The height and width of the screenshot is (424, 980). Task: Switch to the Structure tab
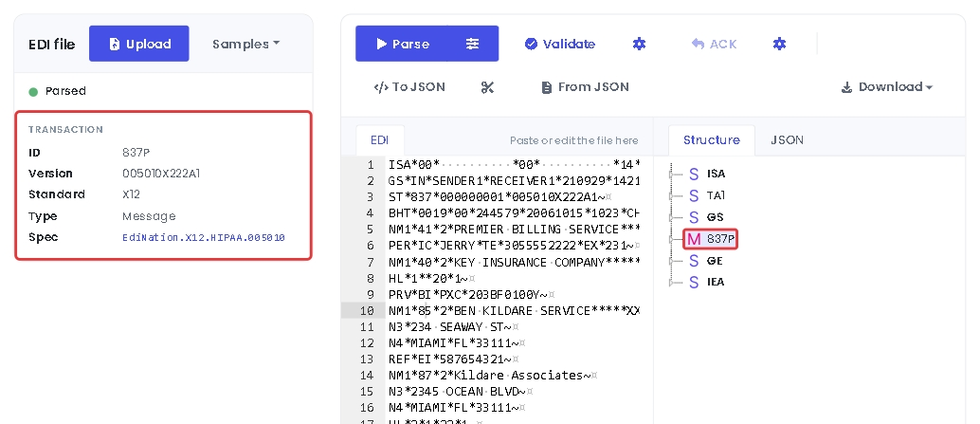[711, 140]
